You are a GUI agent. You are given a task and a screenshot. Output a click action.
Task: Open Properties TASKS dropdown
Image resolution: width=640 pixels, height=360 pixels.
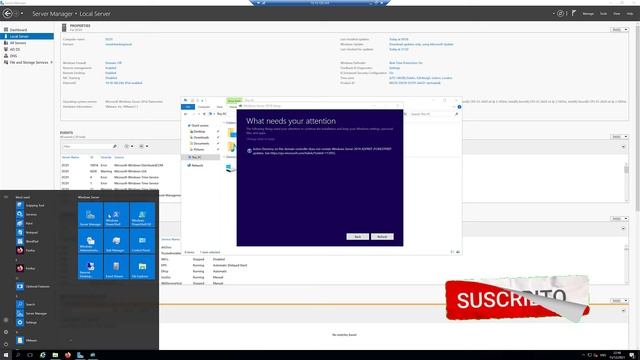(619, 30)
